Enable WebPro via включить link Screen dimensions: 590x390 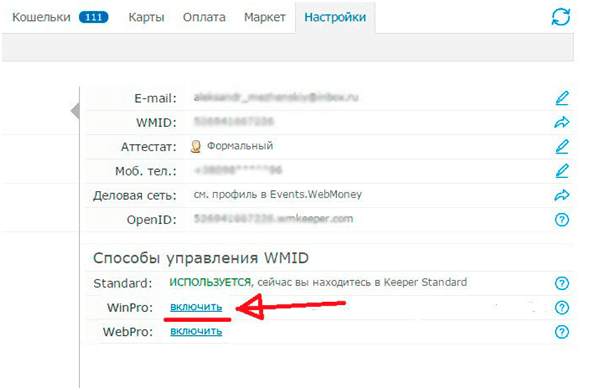[x=196, y=331]
